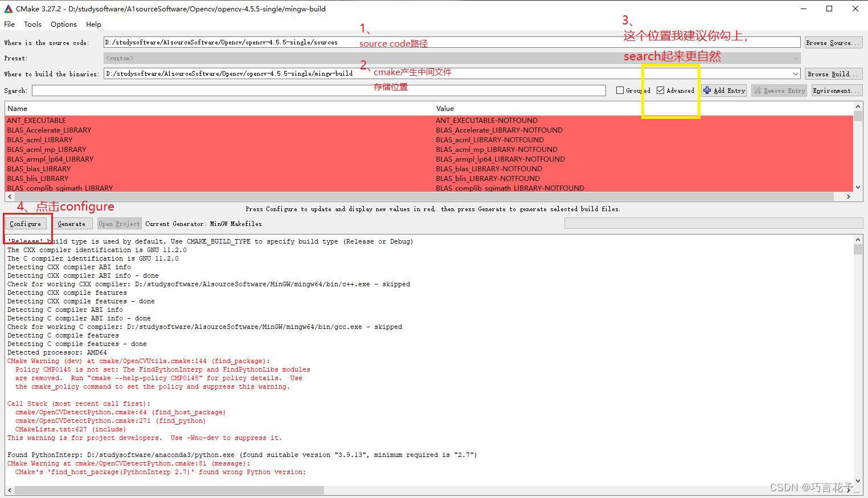868x498 pixels.
Task: Click the Configure button
Action: click(26, 224)
